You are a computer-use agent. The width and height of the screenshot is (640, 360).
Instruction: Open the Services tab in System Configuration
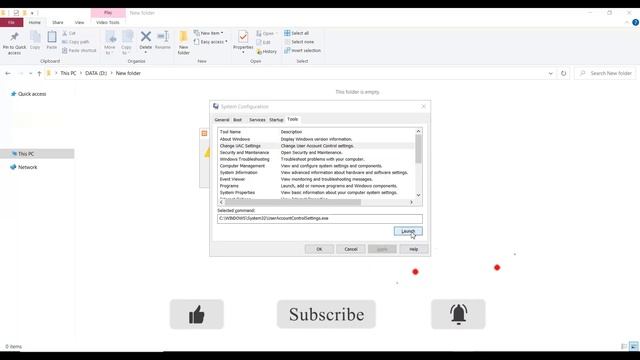(257, 120)
